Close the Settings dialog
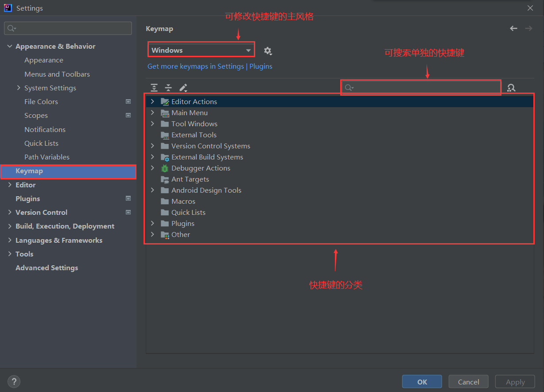 [x=530, y=8]
